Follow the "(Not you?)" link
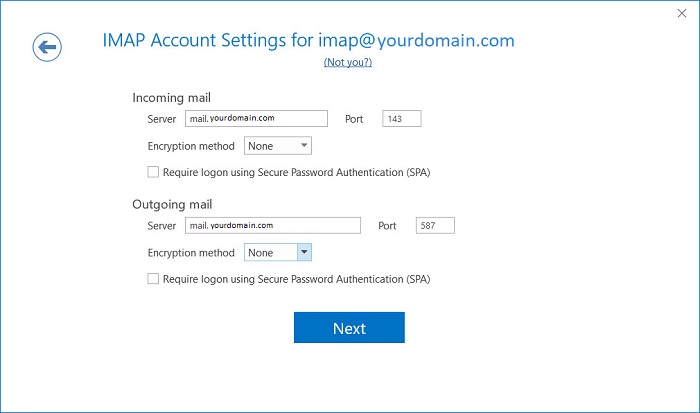Screen dimensions: 700x413 [x=348, y=62]
